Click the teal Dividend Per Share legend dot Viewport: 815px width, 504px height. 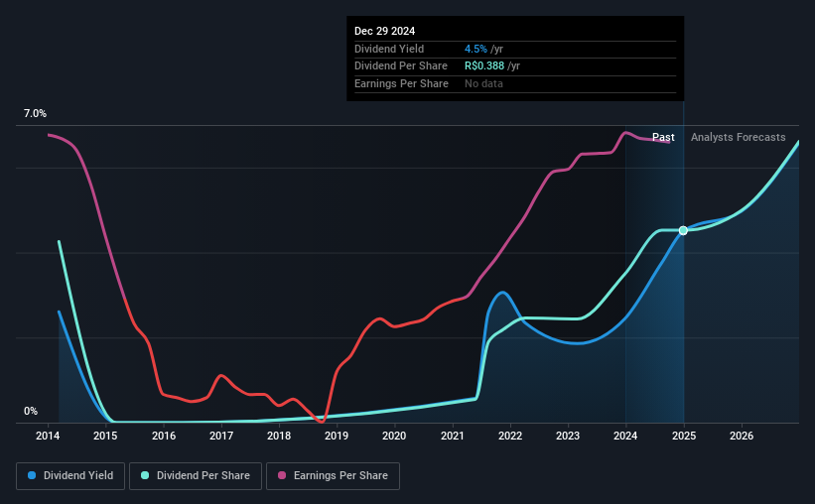(x=145, y=475)
